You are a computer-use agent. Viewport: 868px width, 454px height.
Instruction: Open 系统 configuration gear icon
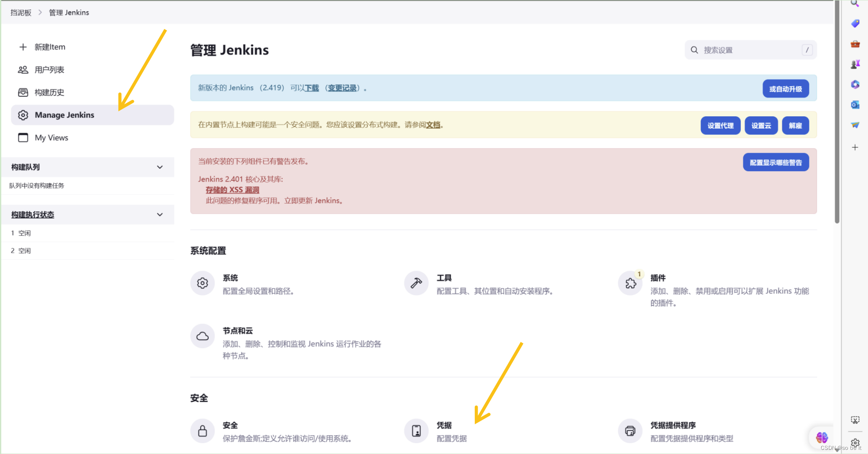[x=202, y=283]
